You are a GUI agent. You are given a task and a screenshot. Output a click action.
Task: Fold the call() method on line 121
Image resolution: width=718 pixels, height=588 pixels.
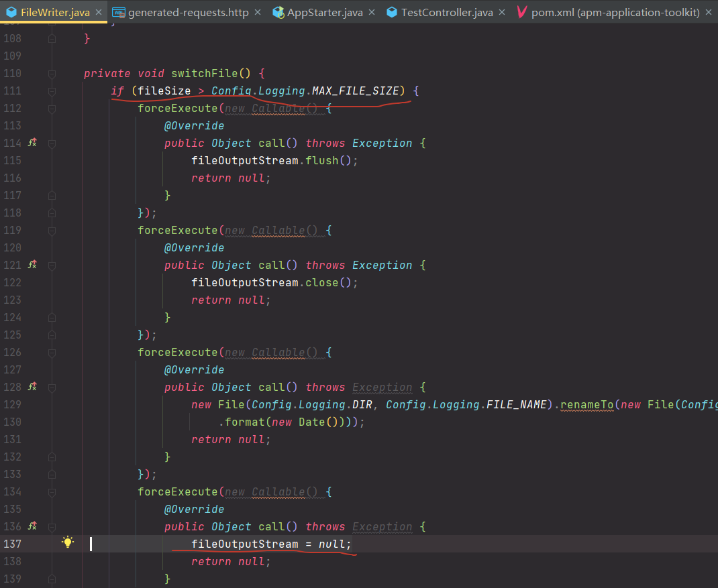[52, 266]
